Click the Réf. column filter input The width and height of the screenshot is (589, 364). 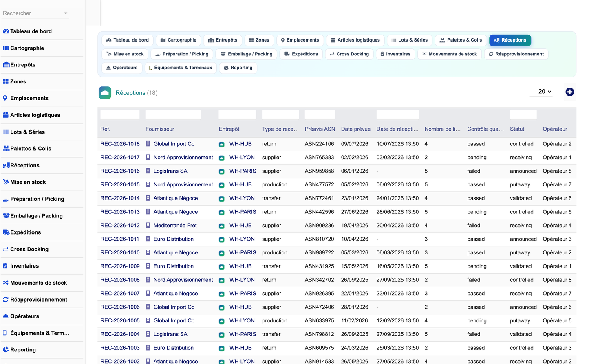coord(120,114)
